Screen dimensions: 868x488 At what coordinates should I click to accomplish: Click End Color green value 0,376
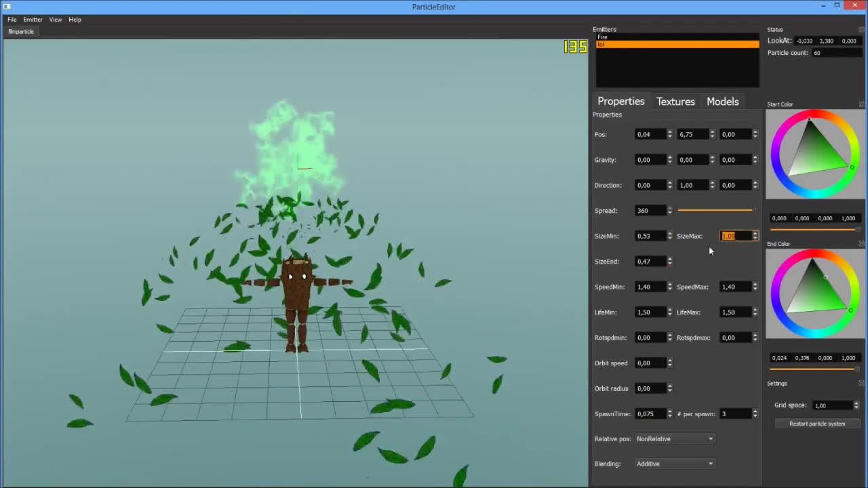coord(802,358)
